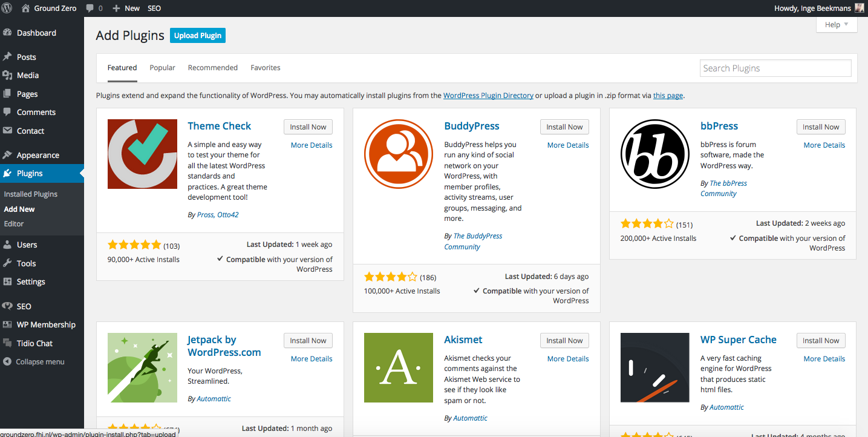Screen dimensions: 868x437
Task: Click the Media icon in sidebar
Action: pyautogui.click(x=7, y=75)
